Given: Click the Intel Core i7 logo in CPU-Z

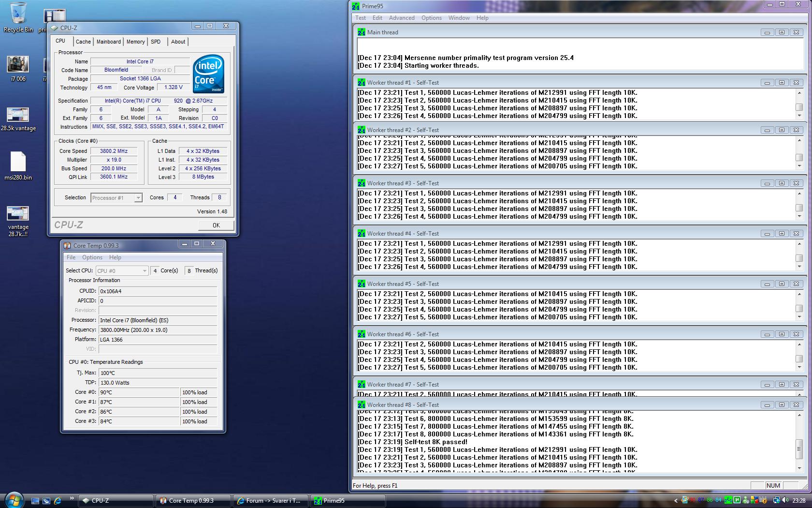Looking at the screenshot, I should pyautogui.click(x=208, y=74).
